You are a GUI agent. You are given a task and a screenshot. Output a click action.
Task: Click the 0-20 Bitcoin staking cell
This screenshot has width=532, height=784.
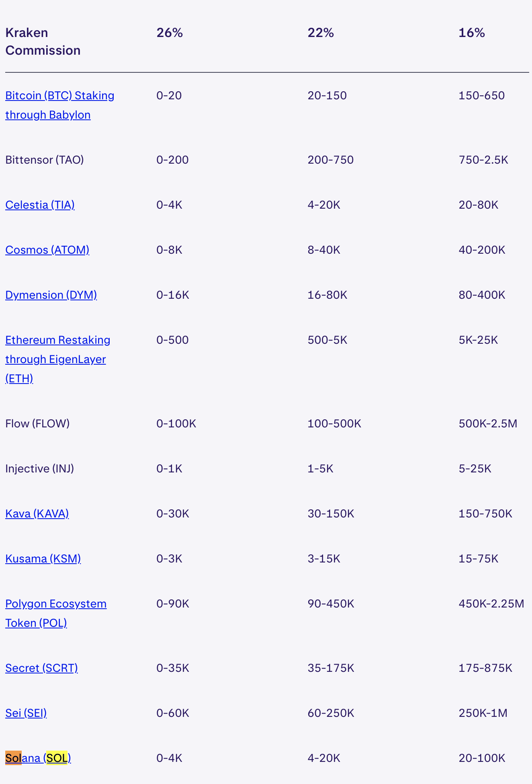pyautogui.click(x=169, y=96)
